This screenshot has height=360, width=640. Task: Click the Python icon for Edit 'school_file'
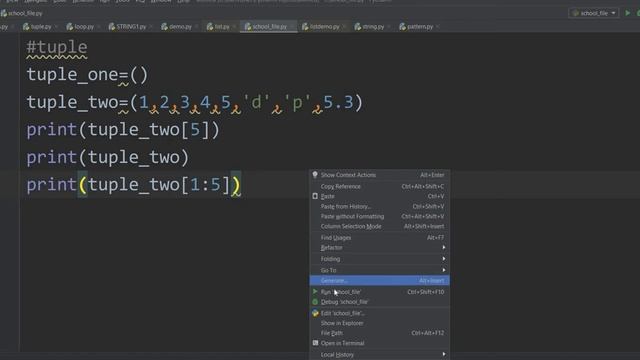[x=315, y=313]
